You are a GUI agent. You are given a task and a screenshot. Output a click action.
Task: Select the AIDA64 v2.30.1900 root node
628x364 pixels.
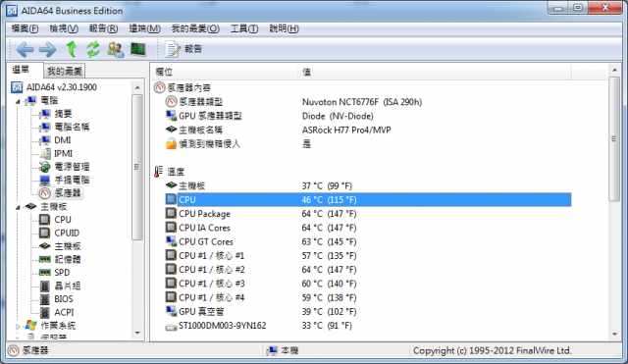coord(55,87)
